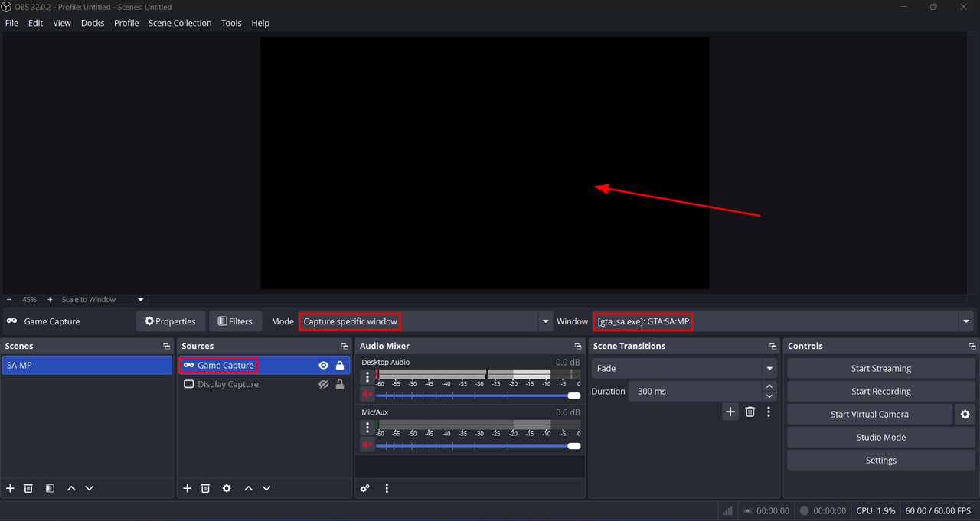Open Desktop Audio three-dot options
The height and width of the screenshot is (521, 980).
pos(367,377)
